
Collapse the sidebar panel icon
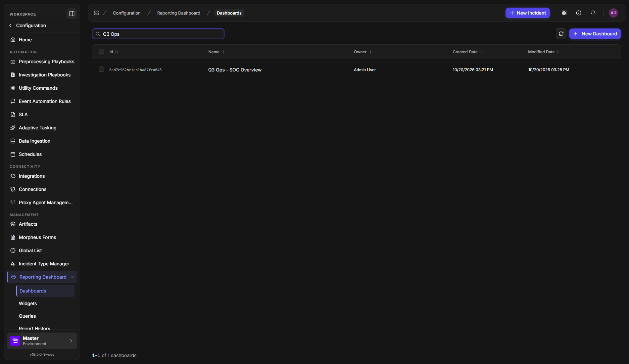pos(72,14)
